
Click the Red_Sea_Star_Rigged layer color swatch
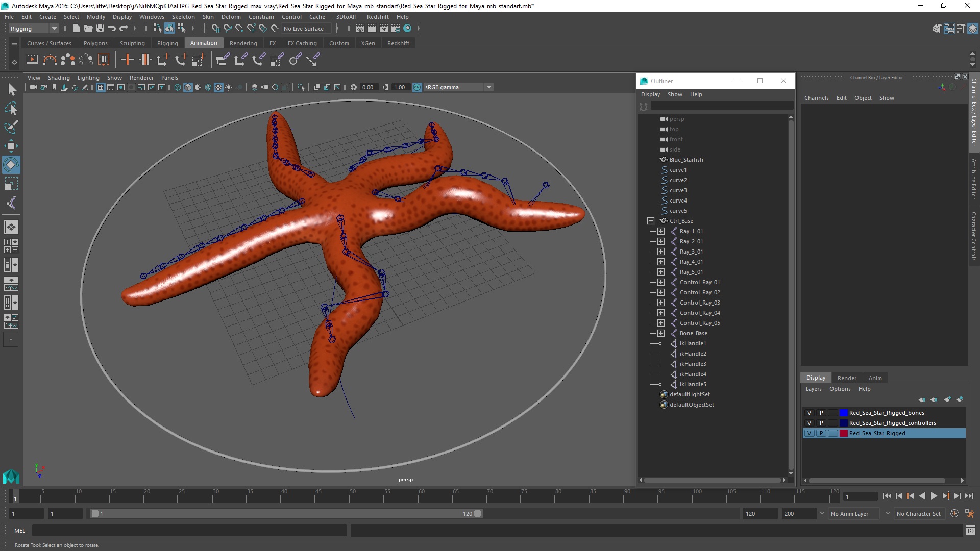844,433
